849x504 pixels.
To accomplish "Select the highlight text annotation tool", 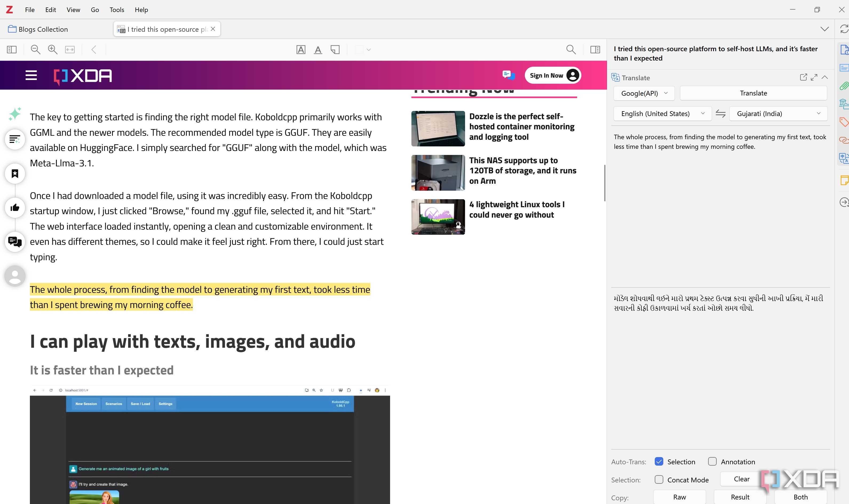I will (301, 50).
